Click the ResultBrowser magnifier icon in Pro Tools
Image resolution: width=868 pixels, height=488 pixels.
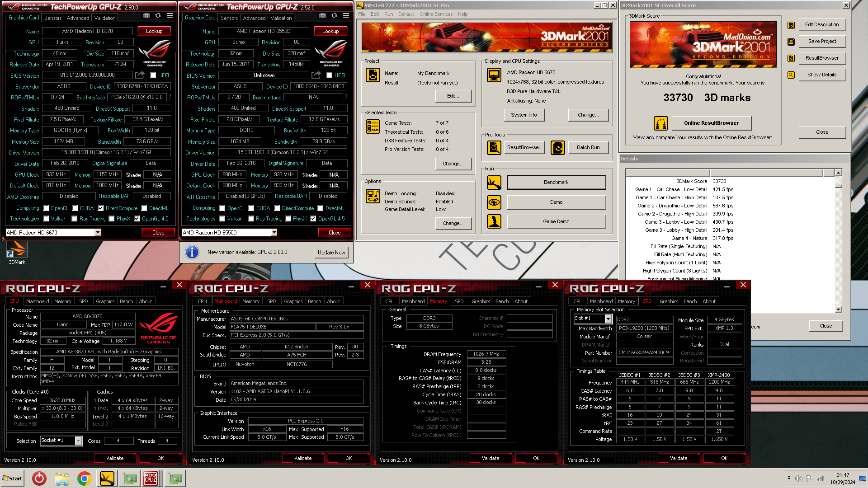(x=494, y=148)
